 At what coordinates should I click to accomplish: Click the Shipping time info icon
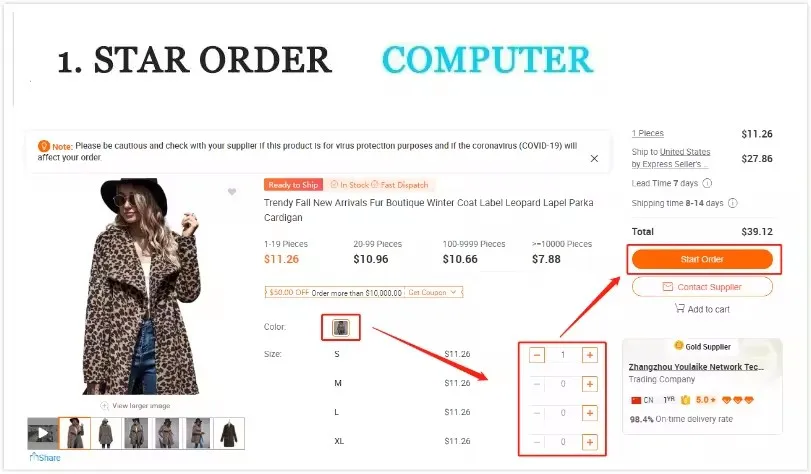pyautogui.click(x=732, y=203)
